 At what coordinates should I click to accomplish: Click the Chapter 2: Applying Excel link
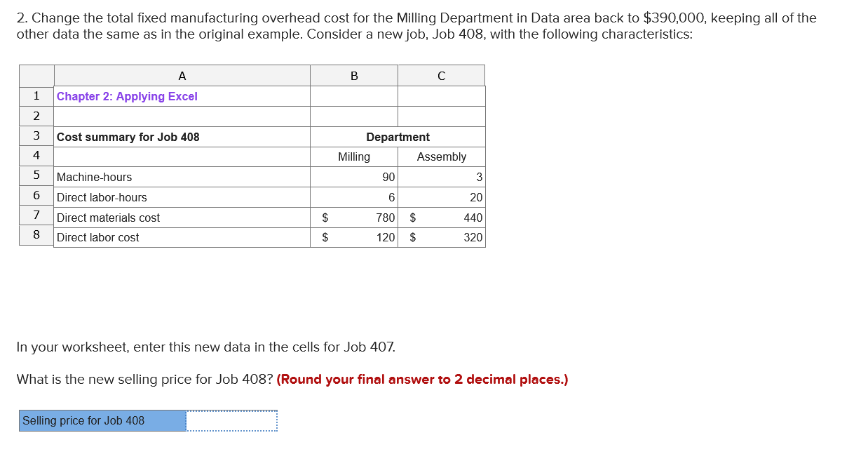128,96
